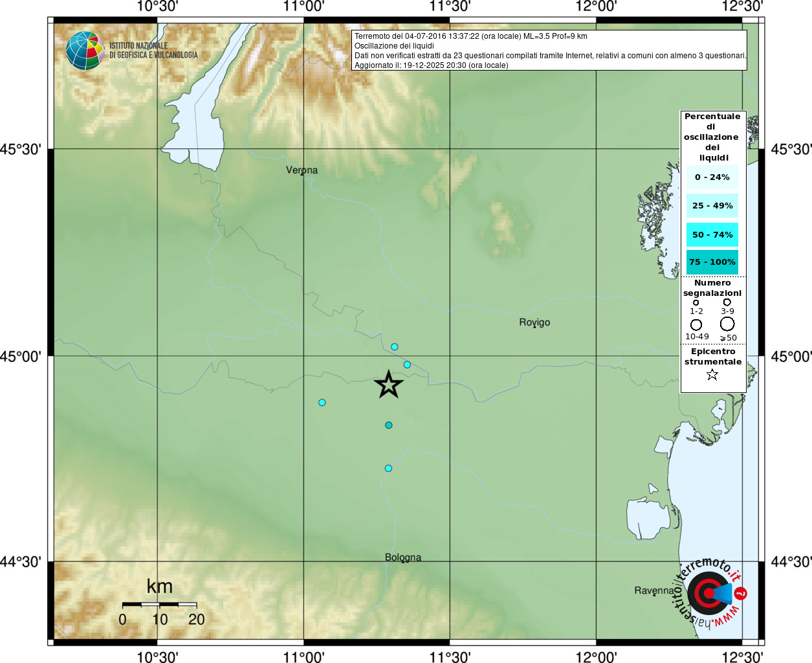The width and height of the screenshot is (812, 663).
Task: Click the ≥50 reports legend circle
Action: tap(727, 324)
